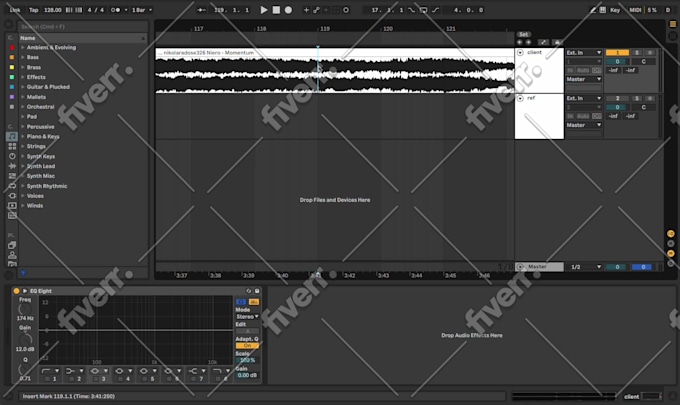
Task: Solo the ref track
Action: click(x=637, y=98)
